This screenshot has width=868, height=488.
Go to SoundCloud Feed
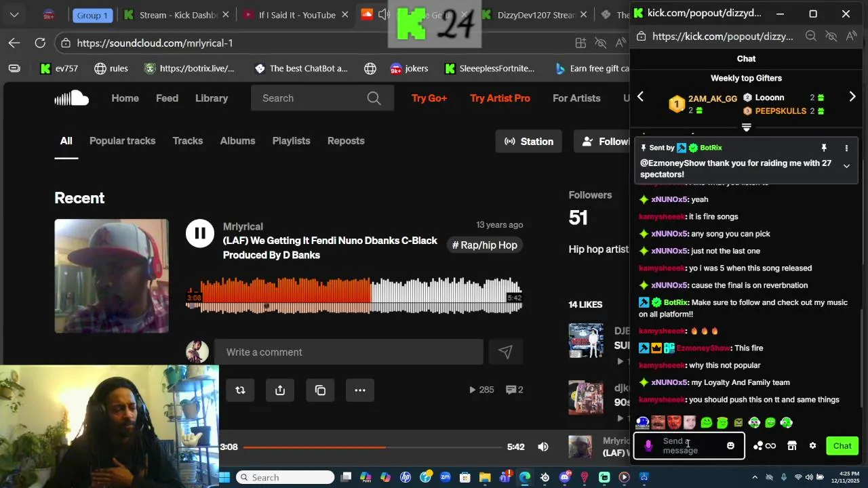tap(167, 98)
